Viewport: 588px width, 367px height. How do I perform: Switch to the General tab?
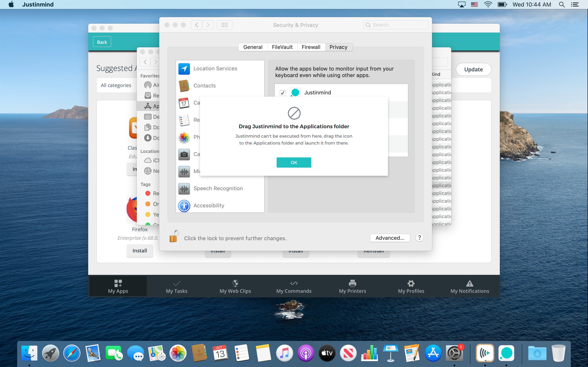point(253,47)
